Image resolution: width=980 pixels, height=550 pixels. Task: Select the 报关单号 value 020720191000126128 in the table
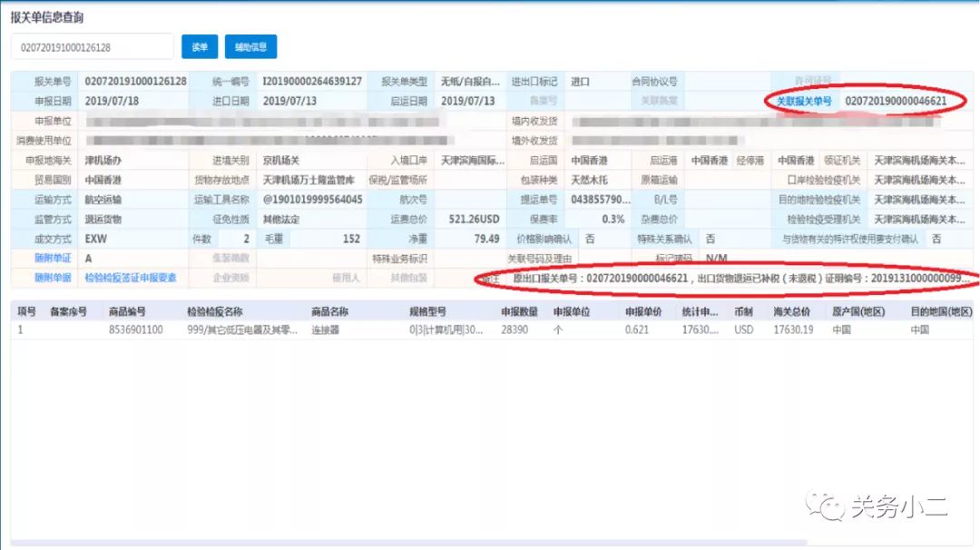pyautogui.click(x=135, y=82)
